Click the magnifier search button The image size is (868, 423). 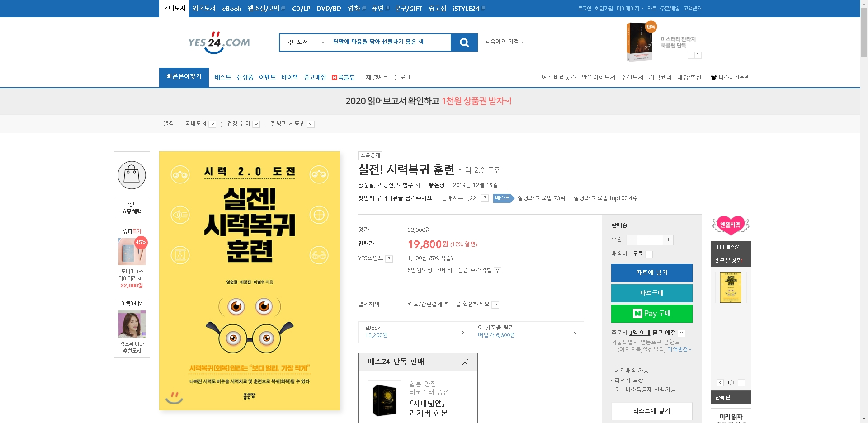464,42
